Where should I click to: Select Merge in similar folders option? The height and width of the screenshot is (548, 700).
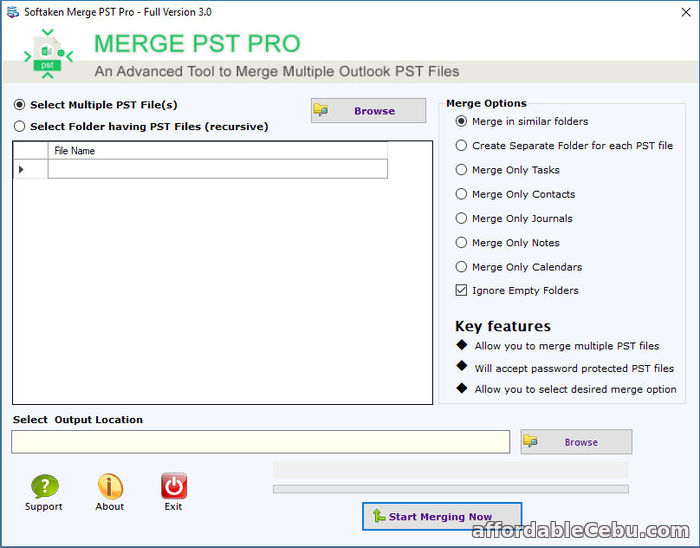tap(461, 121)
